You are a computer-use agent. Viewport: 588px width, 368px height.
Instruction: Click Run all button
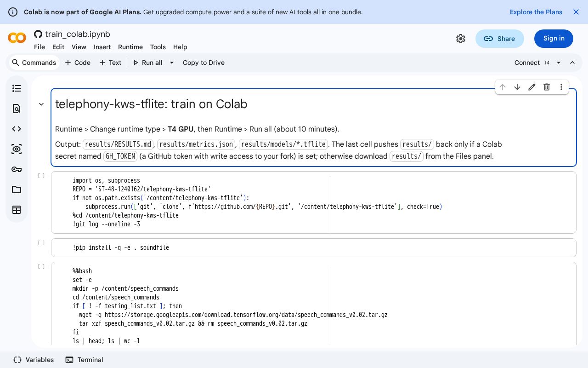(148, 63)
